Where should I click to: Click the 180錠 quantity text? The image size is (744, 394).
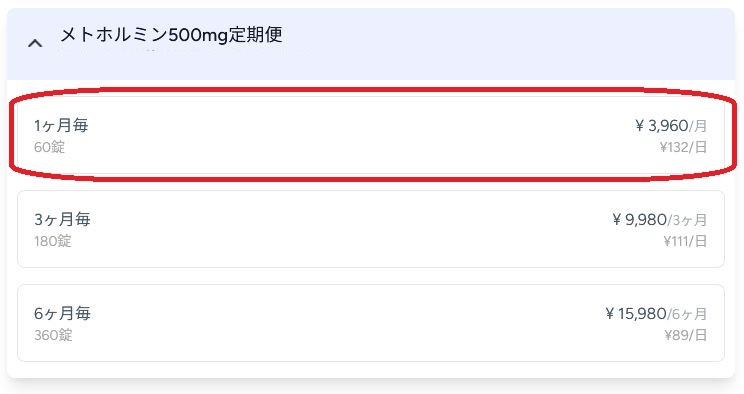point(53,241)
